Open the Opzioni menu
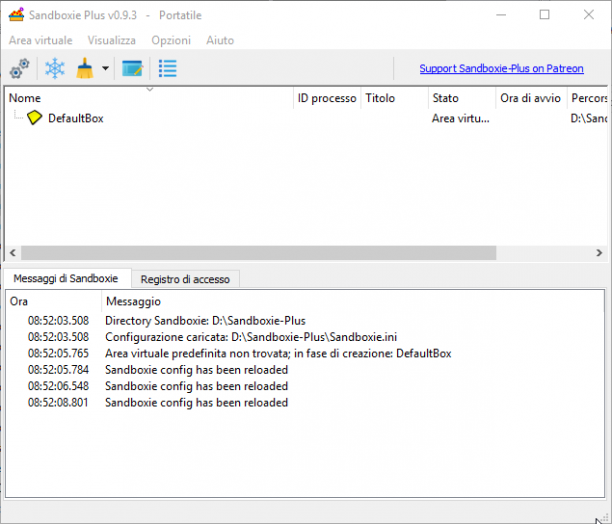Viewport: 612px width, 524px height. pyautogui.click(x=171, y=40)
